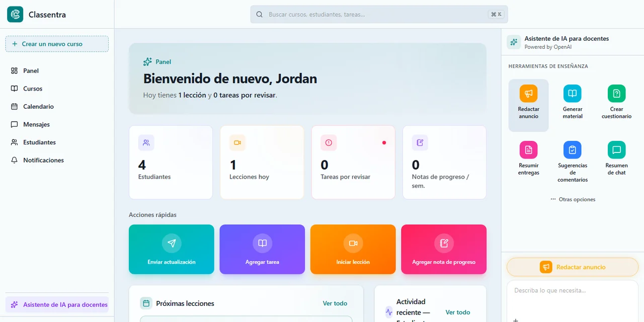Click 'Bienvenido de nuevo, Jordan' heading
644x322 pixels.
click(x=230, y=78)
